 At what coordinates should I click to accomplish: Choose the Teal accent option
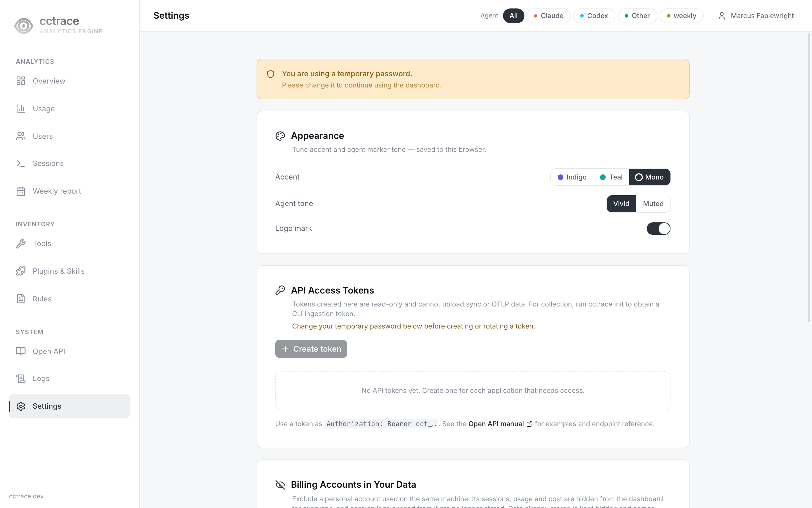pos(611,177)
